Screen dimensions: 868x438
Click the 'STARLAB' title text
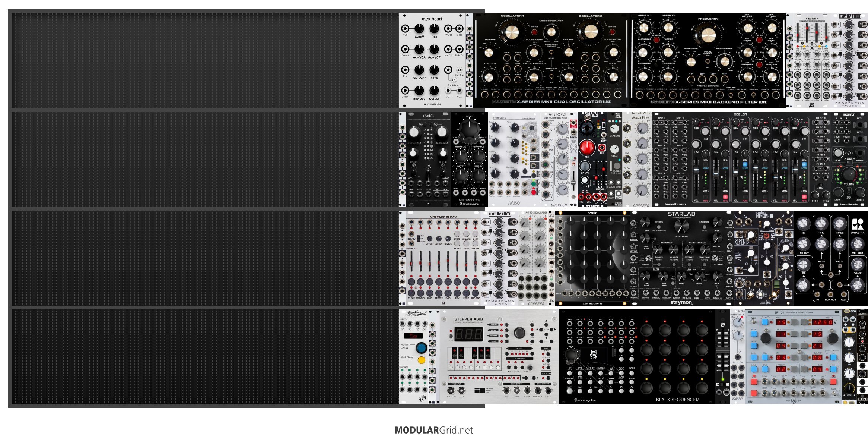click(681, 214)
